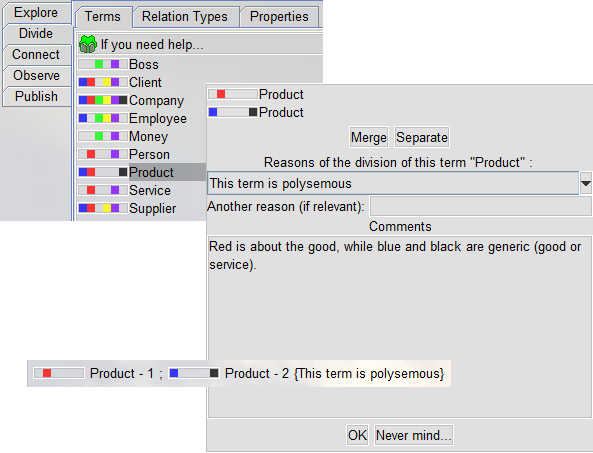The image size is (593, 453).
Task: Confirm with the OK button
Action: [x=357, y=435]
